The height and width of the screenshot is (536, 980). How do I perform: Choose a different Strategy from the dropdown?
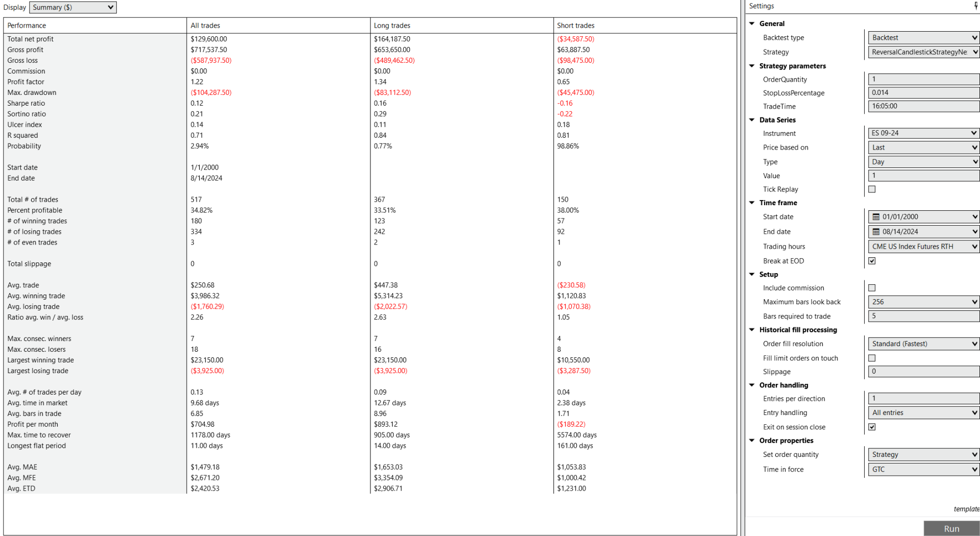[924, 52]
